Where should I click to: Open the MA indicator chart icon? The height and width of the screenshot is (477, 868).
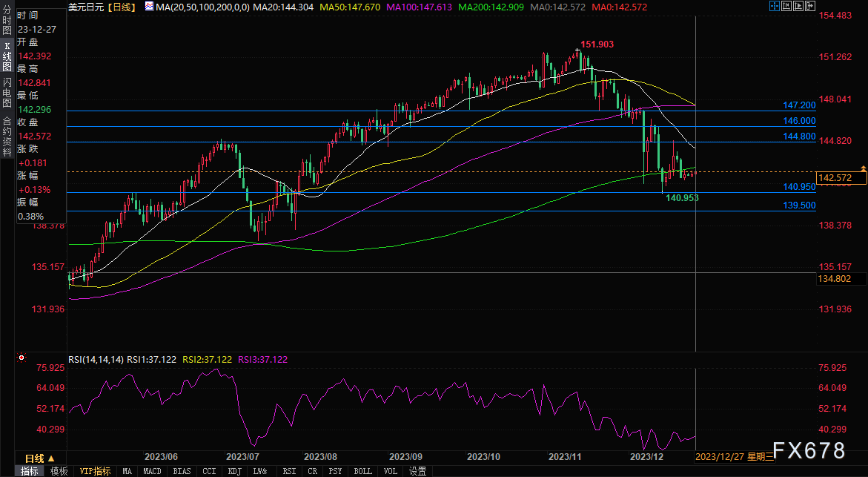click(x=150, y=7)
